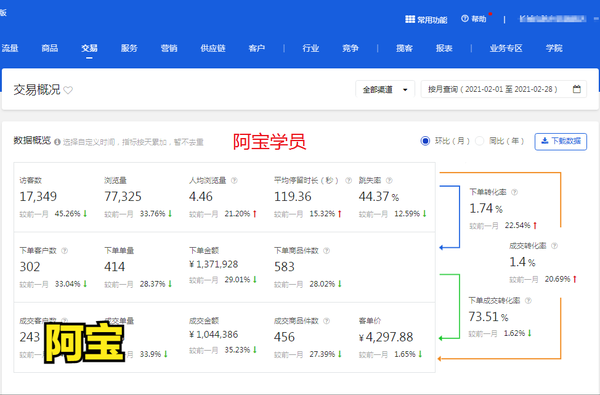
Task: Switch to the 交易 tab
Action: [89, 48]
